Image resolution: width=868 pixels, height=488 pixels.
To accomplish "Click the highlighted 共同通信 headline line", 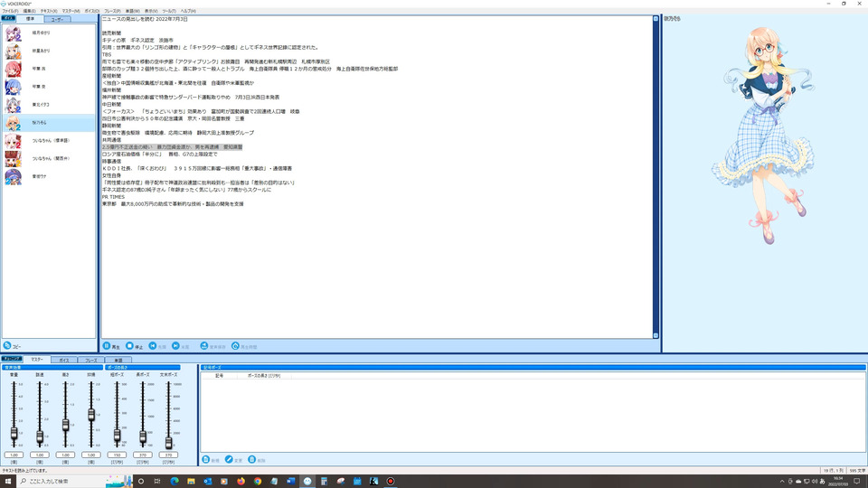I will 172,147.
